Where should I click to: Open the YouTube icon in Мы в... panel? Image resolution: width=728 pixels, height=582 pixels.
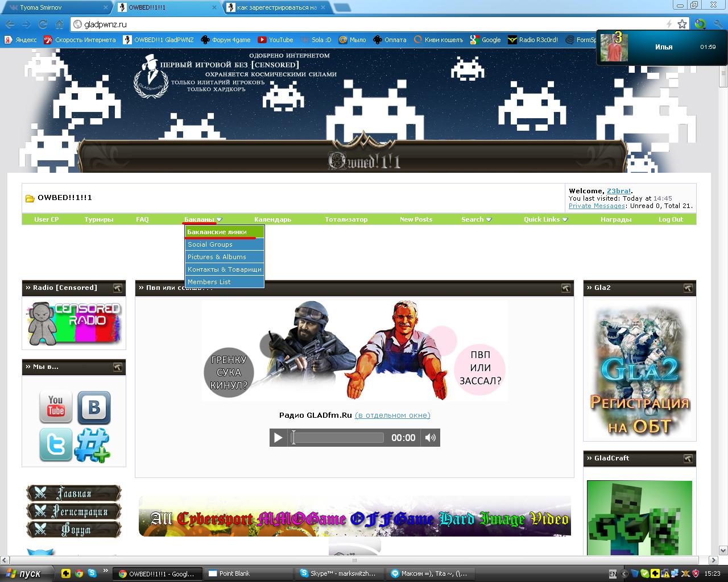pos(56,406)
